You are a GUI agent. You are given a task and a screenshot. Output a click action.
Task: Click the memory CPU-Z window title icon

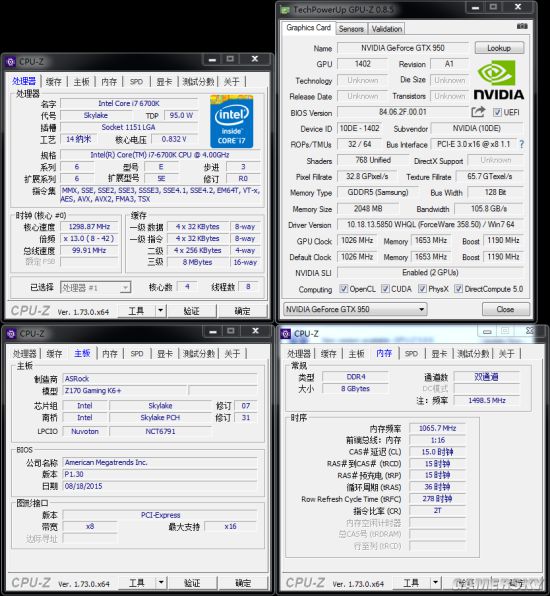285,334
